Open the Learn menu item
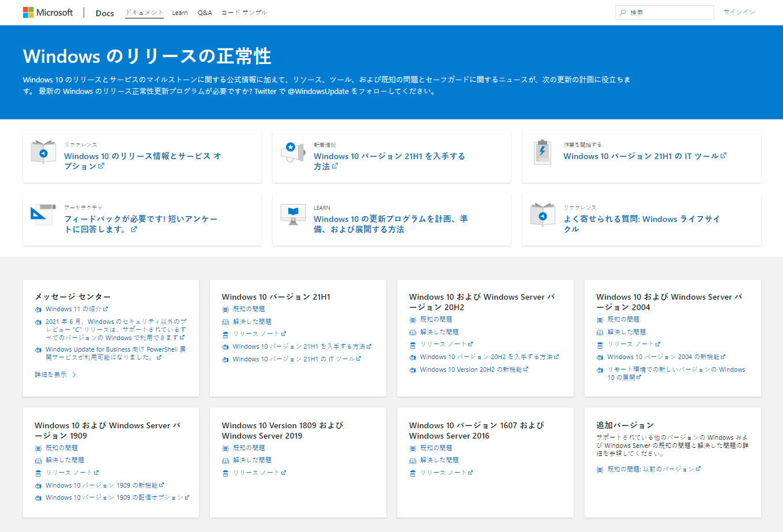Screen dimensions: 783x532 179,12
